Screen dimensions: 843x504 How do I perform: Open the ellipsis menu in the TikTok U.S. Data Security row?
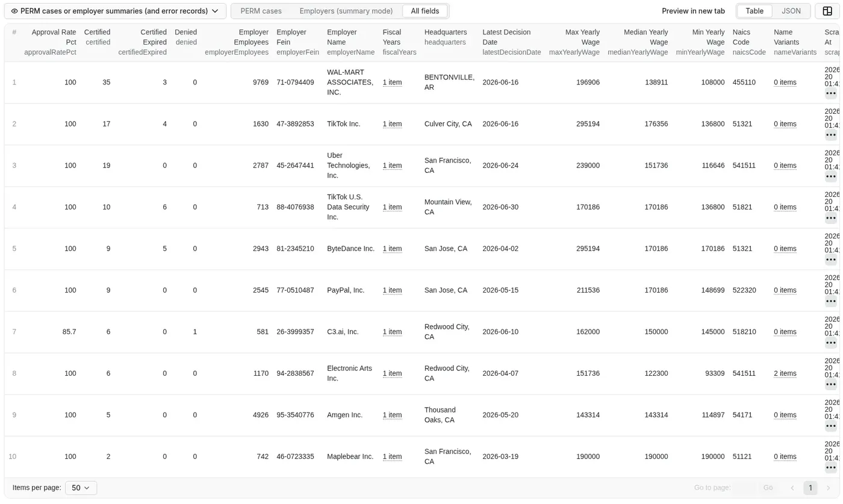[831, 218]
